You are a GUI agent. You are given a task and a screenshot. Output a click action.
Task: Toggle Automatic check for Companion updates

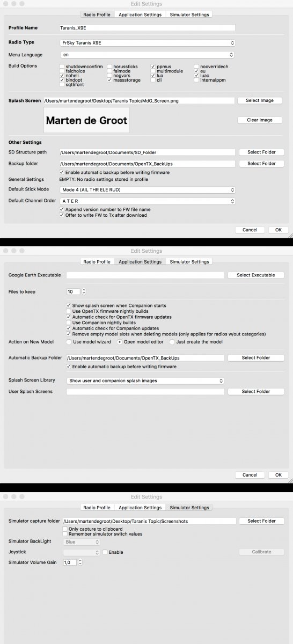tap(69, 328)
